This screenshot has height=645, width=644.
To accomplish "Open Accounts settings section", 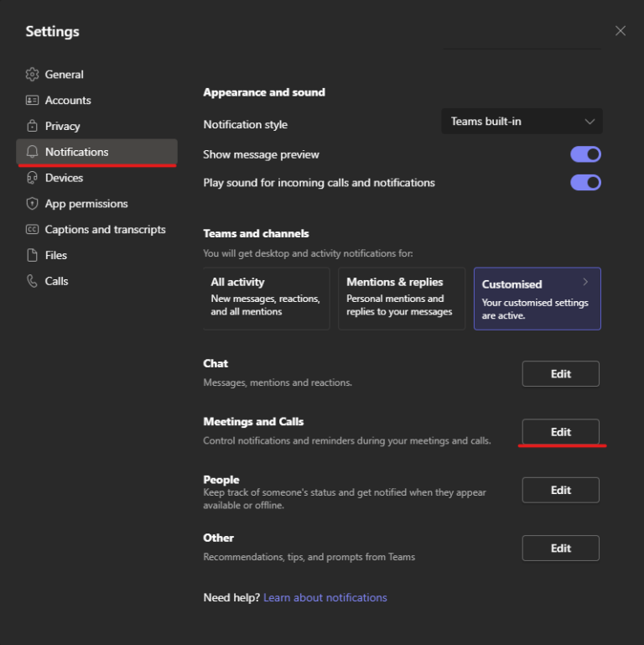I will 96,101.
